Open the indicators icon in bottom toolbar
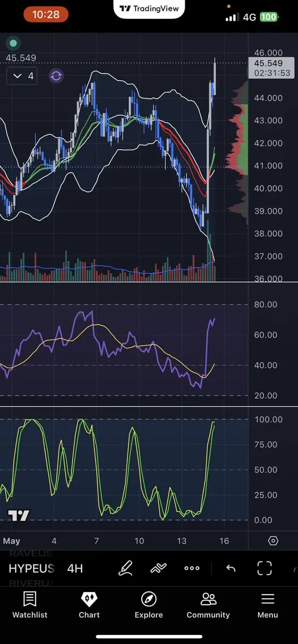 pyautogui.click(x=158, y=568)
